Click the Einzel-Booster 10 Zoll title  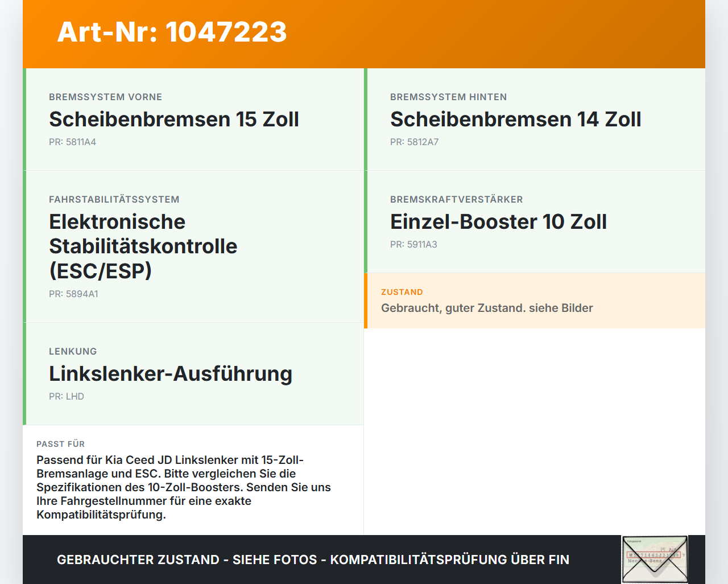pyautogui.click(x=498, y=221)
